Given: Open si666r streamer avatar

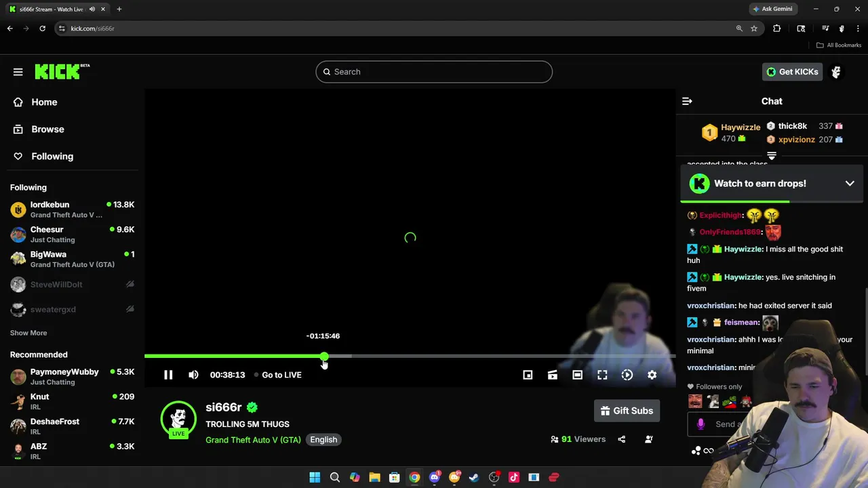Looking at the screenshot, I should 178,419.
